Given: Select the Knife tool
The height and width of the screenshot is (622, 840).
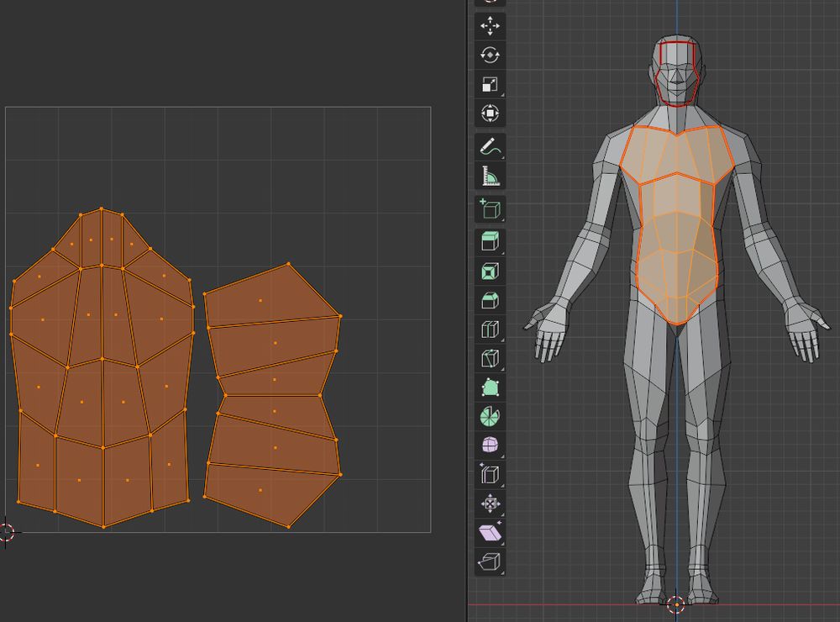Looking at the screenshot, I should point(490,359).
